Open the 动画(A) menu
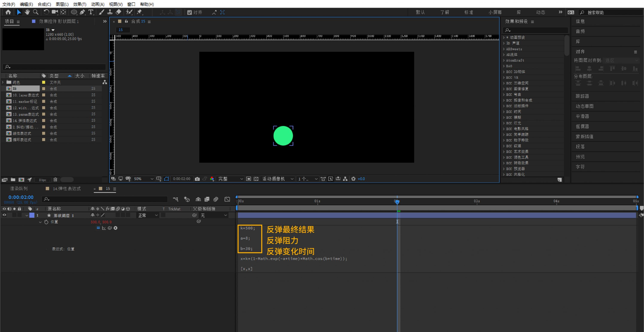The image size is (644, 332). tap(97, 4)
